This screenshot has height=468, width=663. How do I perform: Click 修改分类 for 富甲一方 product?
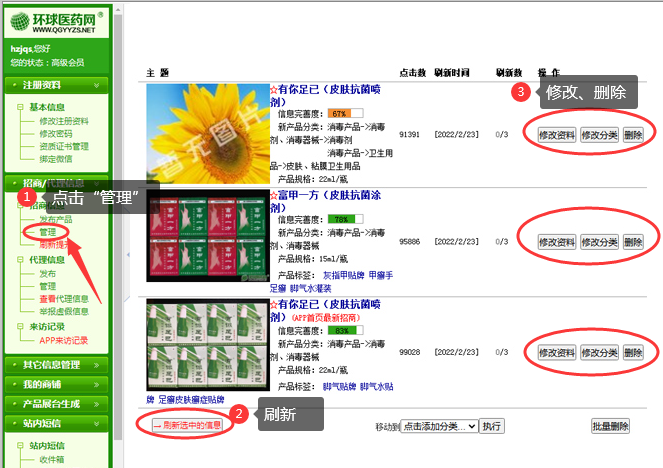tap(599, 242)
